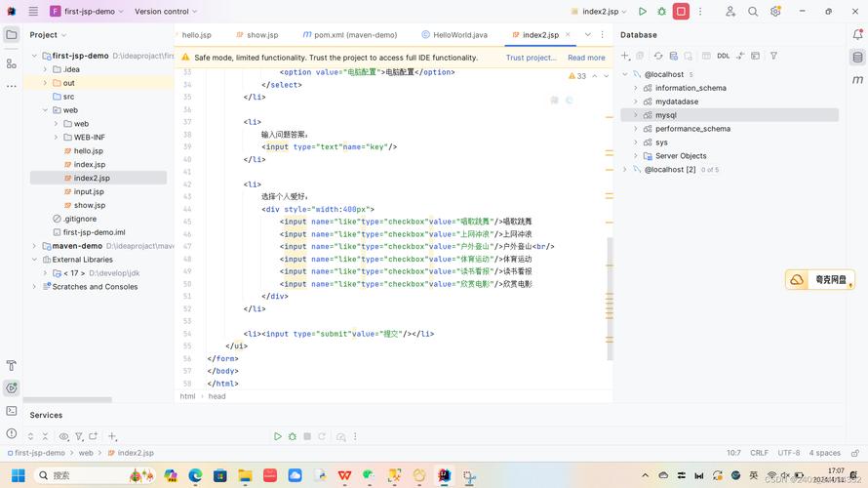This screenshot has height=488, width=868.
Task: Open the main hamburger menu
Action: [33, 11]
